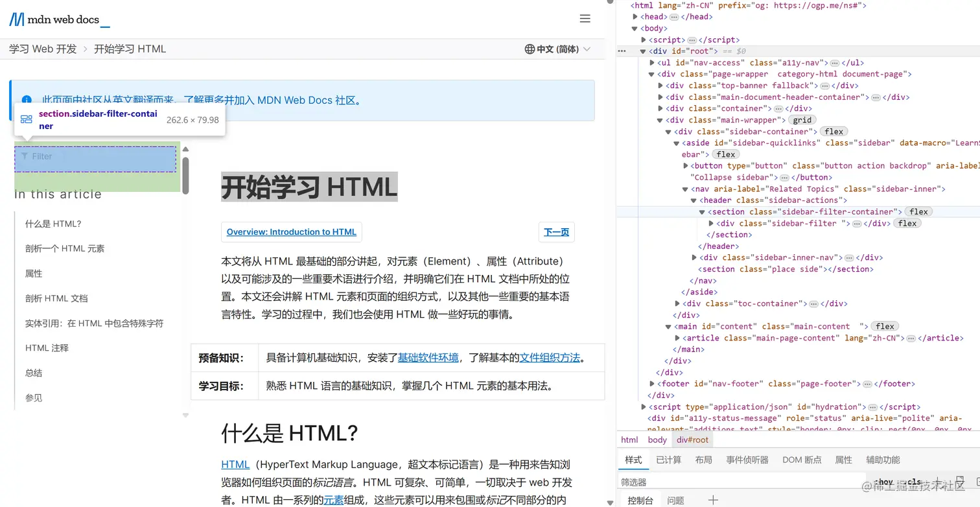Click the globe language icon
980x507 pixels.
coord(530,49)
